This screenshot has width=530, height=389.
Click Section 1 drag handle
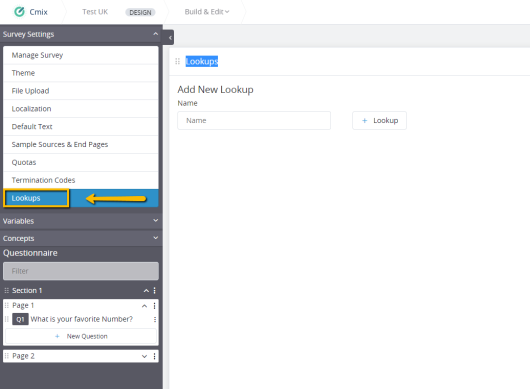point(6,291)
